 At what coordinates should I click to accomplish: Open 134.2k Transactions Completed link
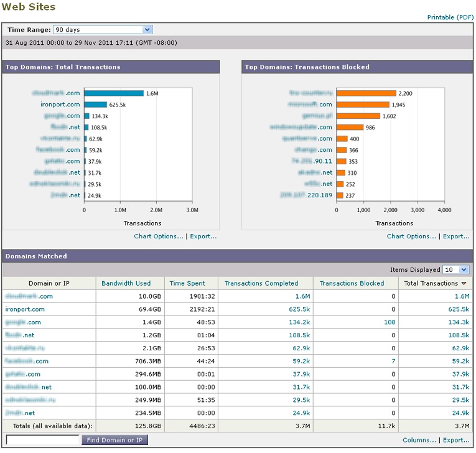[299, 322]
